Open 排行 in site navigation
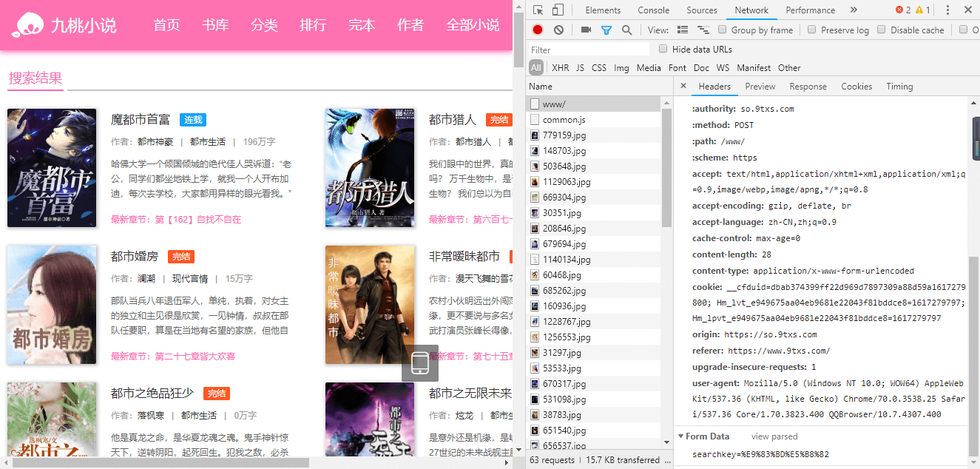Screen dimensions: 980x469 click(x=313, y=25)
